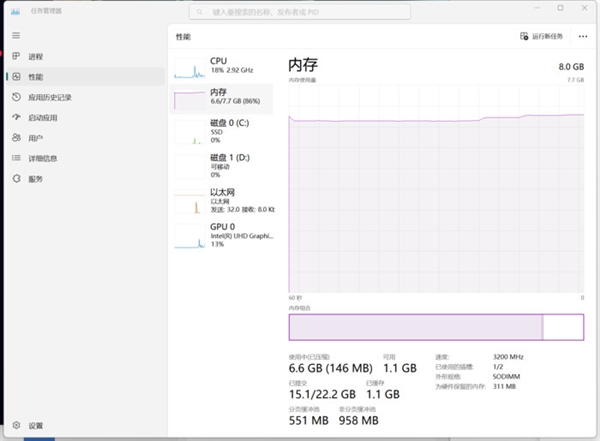Click the paged pool value 551 MB
600x441 pixels.
[x=308, y=421]
